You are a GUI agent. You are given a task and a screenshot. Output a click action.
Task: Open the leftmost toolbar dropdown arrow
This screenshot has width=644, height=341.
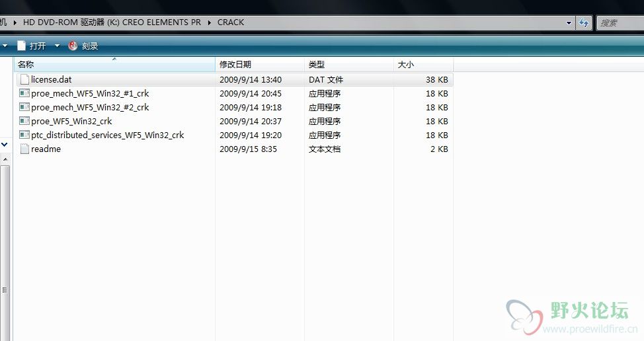point(5,46)
